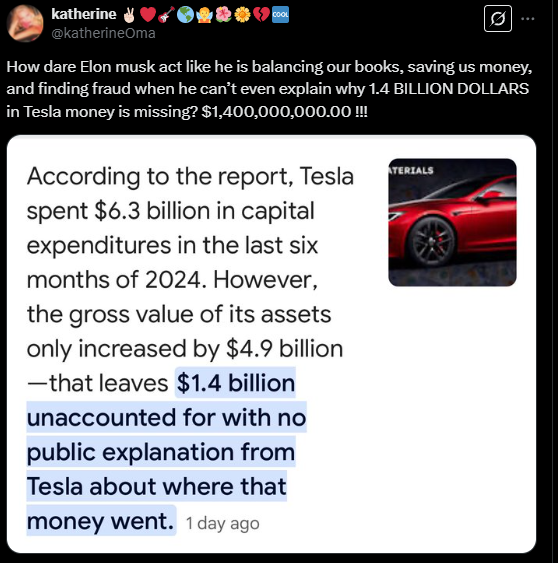
Task: Open the three-dot more options menu
Action: click(527, 19)
